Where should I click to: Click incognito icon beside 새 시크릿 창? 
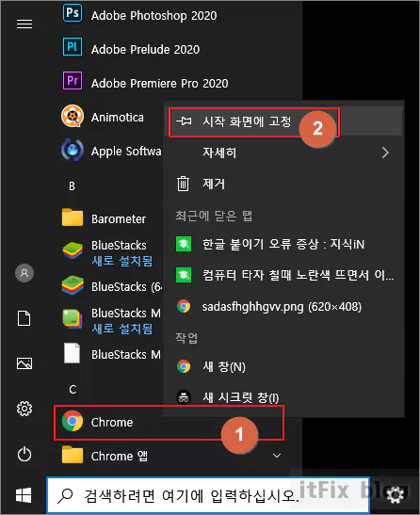[x=184, y=397]
